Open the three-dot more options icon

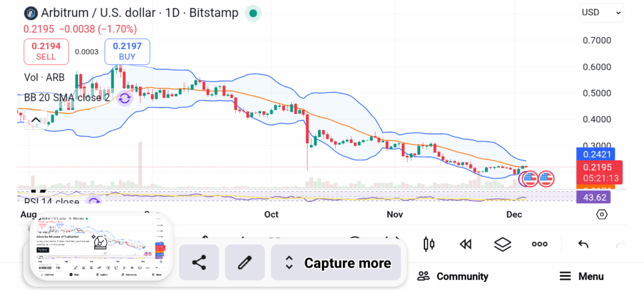pos(540,244)
